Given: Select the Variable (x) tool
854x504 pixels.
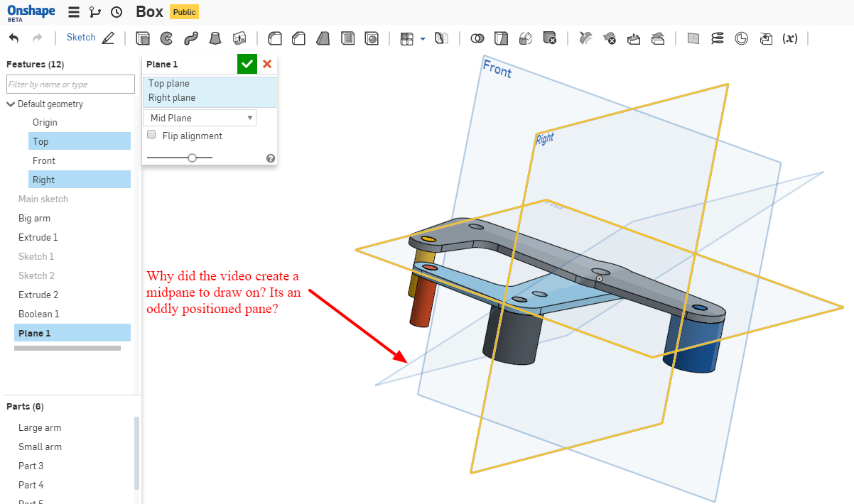Looking at the screenshot, I should [789, 38].
